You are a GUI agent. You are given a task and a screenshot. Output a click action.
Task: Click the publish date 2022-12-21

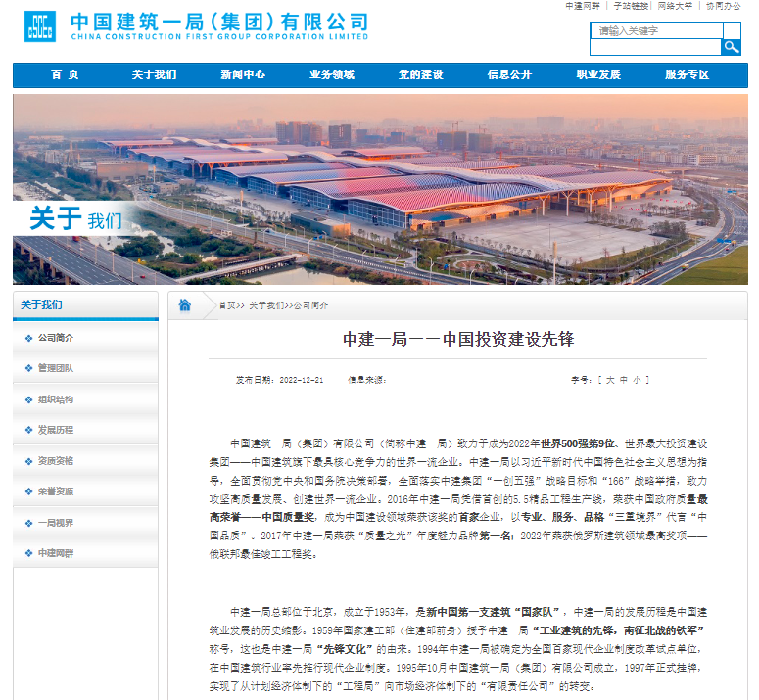301,380
